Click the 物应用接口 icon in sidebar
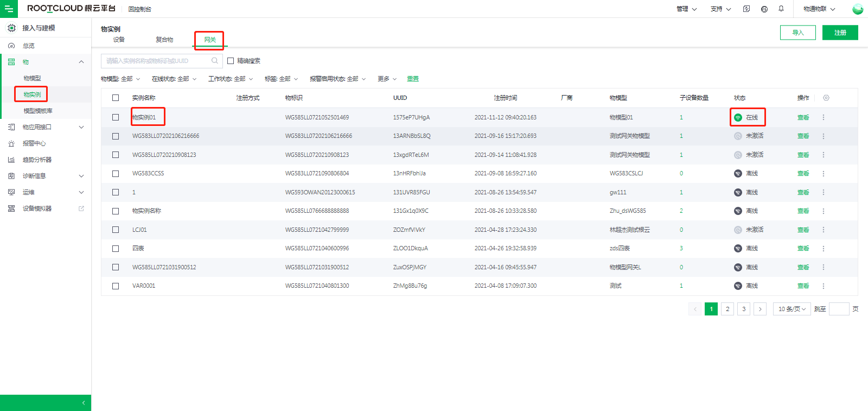This screenshot has width=868, height=411. [x=11, y=127]
